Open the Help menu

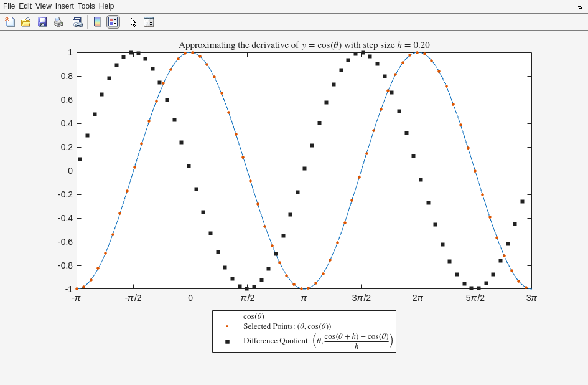pyautogui.click(x=106, y=6)
